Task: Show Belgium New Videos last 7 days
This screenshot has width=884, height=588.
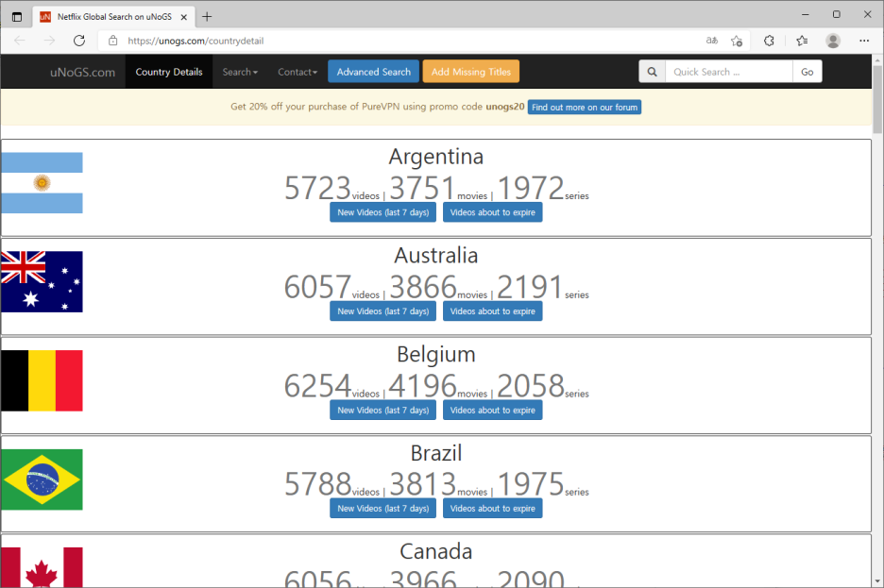Action: click(382, 410)
